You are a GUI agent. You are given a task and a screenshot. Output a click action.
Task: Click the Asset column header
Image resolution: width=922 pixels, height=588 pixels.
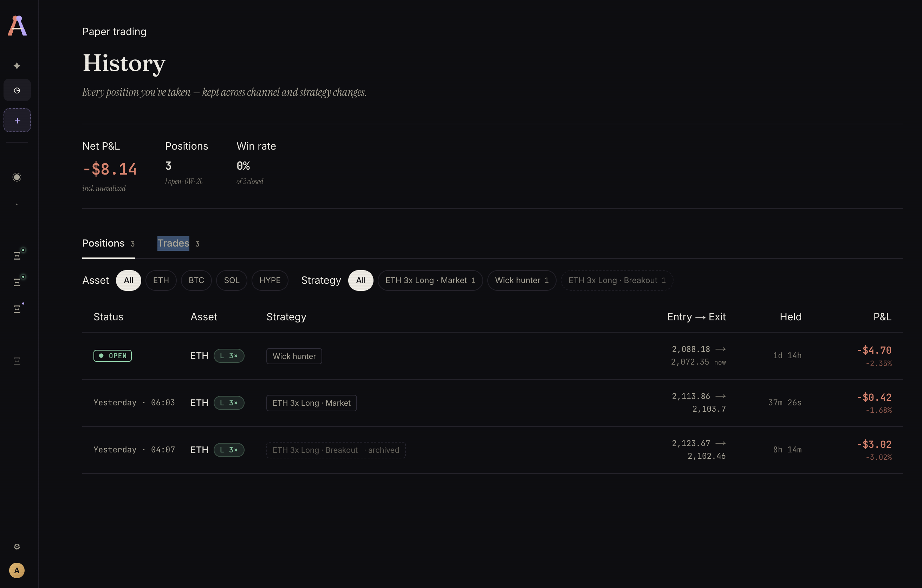point(204,317)
